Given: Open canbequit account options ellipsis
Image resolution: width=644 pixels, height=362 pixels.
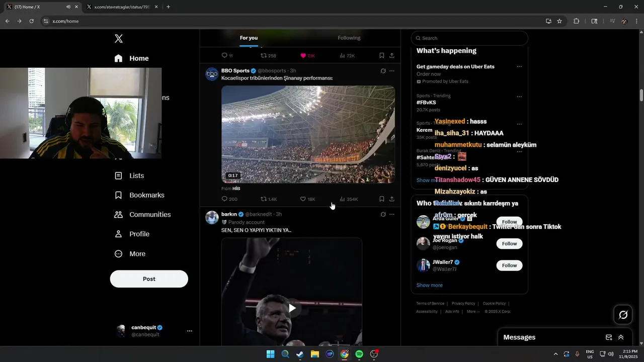Looking at the screenshot, I should (190, 331).
